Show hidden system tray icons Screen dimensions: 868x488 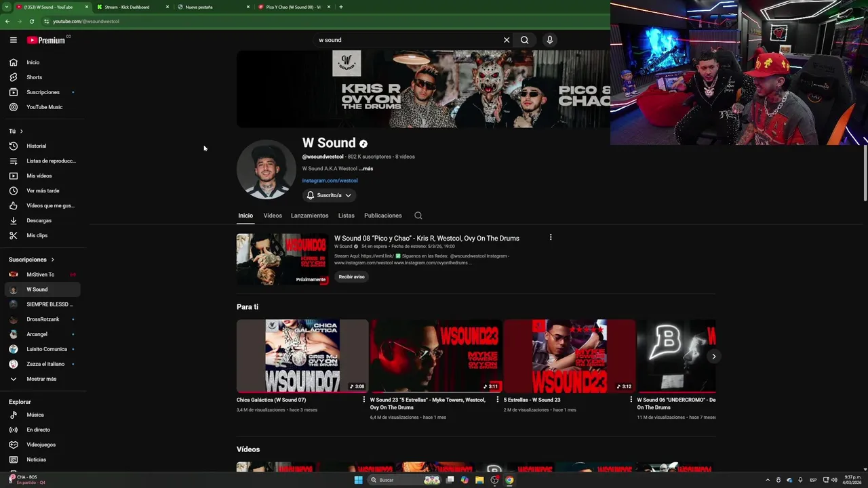pos(768,480)
